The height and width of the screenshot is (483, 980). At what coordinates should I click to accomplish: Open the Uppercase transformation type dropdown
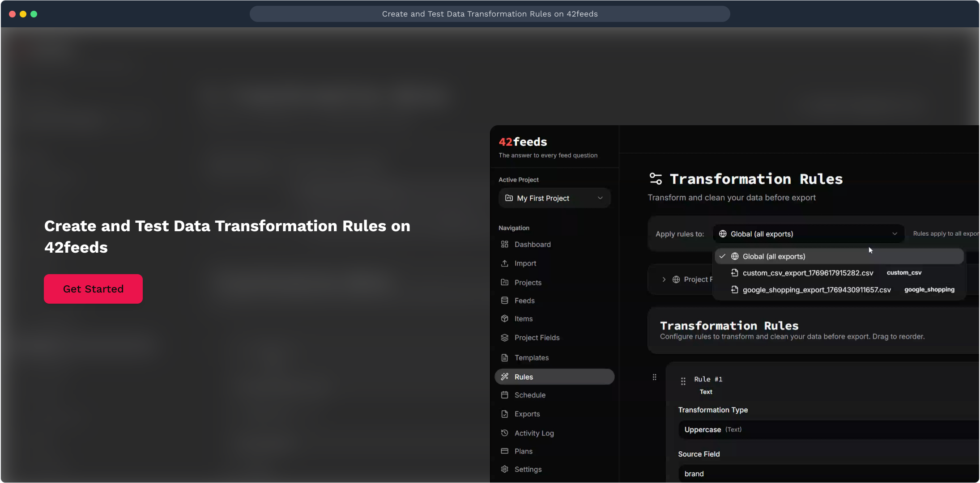[x=828, y=429]
